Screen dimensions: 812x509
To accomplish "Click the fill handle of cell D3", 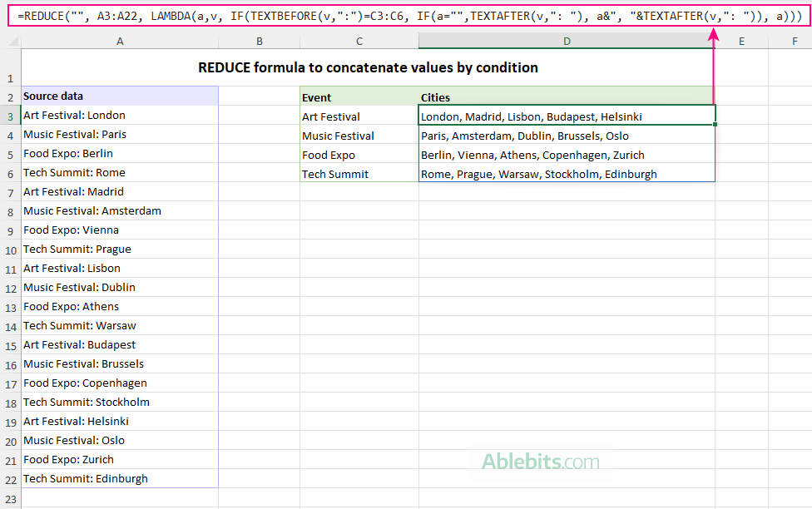I will 715,124.
